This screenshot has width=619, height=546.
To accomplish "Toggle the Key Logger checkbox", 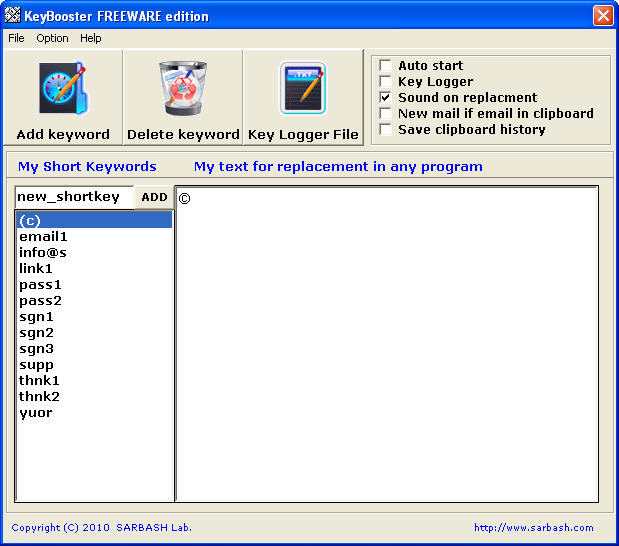I will pos(385,81).
